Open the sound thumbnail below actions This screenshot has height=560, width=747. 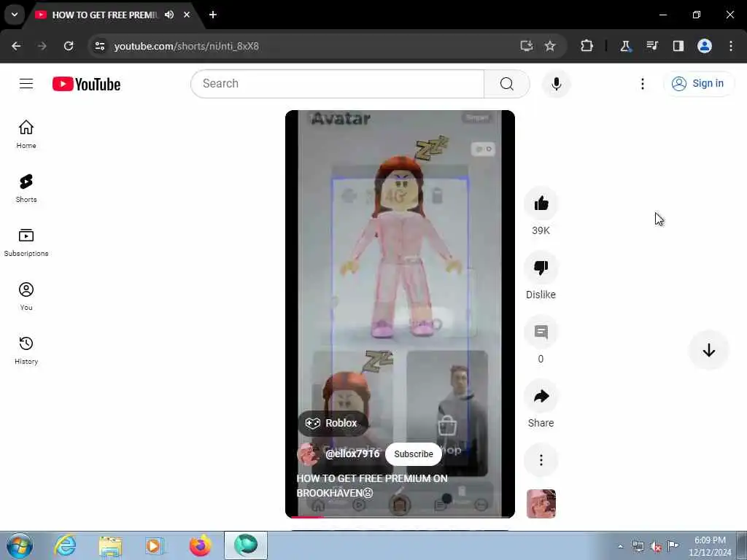541,503
